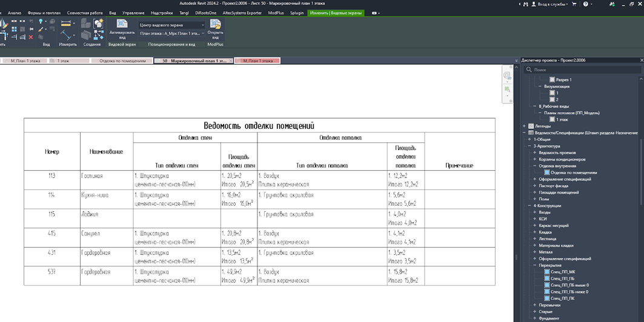Click Открыть вид ModPlus icon
Image resolution: width=644 pixels, height=322 pixels.
tap(215, 25)
